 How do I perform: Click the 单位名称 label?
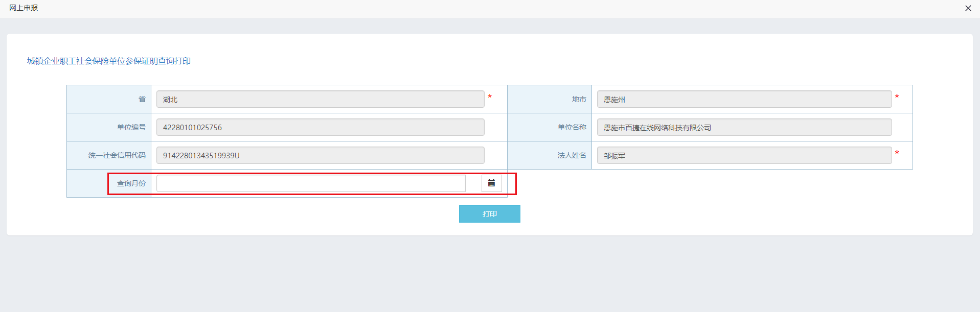point(572,128)
